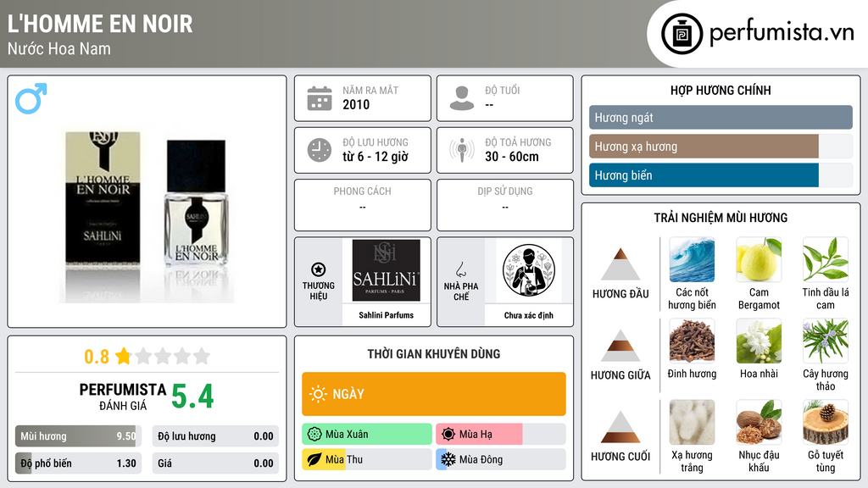Screen dimensions: 868x488
Task: Open the Đinh hương clove image
Action: [692, 341]
